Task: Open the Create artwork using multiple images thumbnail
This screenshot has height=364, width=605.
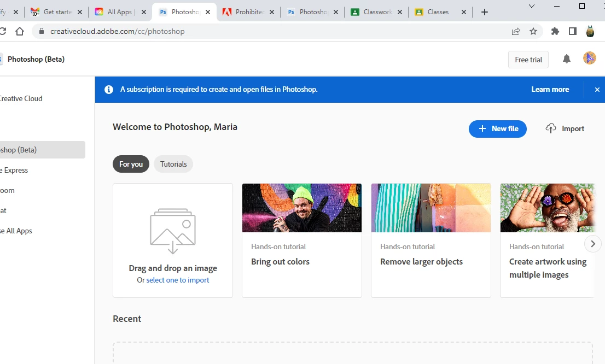Action: click(x=548, y=208)
